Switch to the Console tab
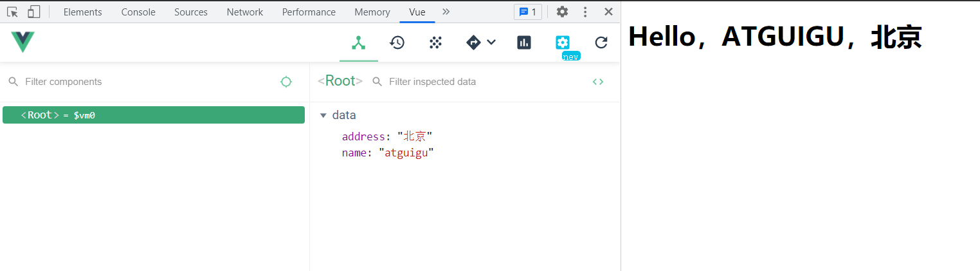Image resolution: width=980 pixels, height=271 pixels. coord(138,12)
